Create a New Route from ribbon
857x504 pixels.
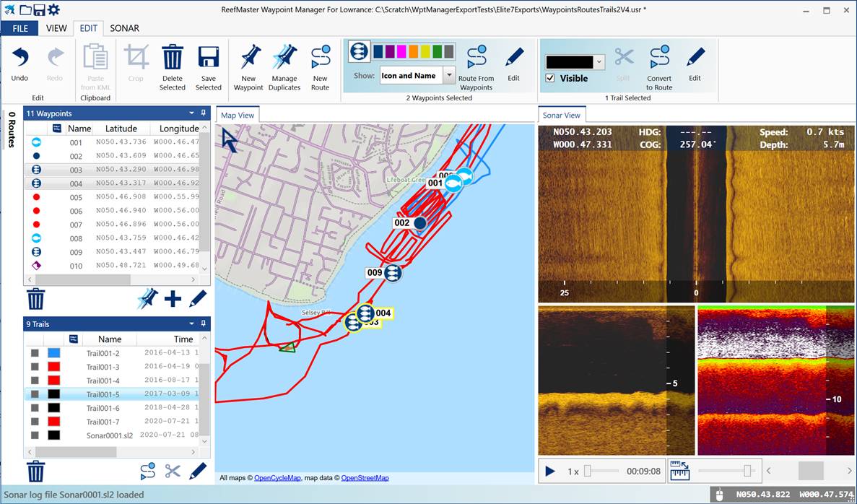point(320,58)
